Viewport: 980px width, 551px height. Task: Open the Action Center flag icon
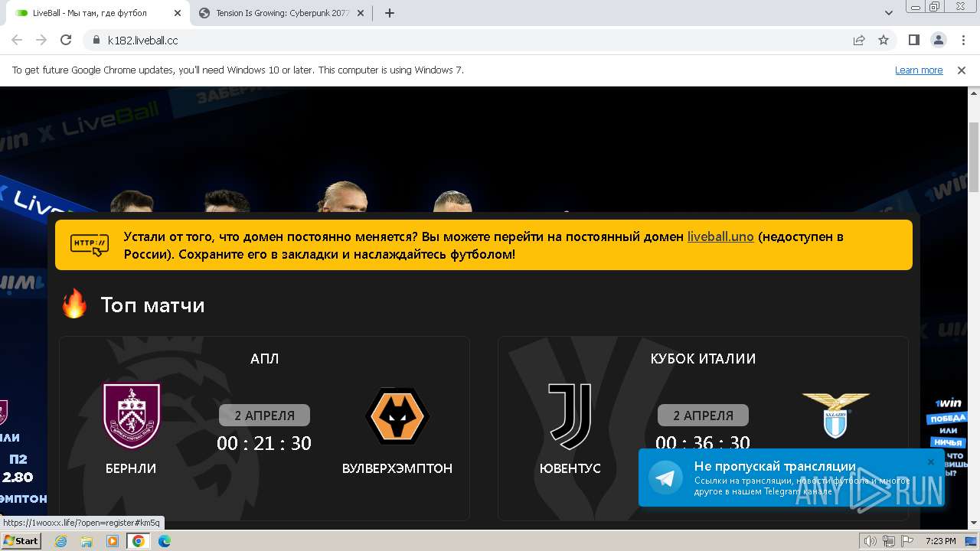pos(907,541)
